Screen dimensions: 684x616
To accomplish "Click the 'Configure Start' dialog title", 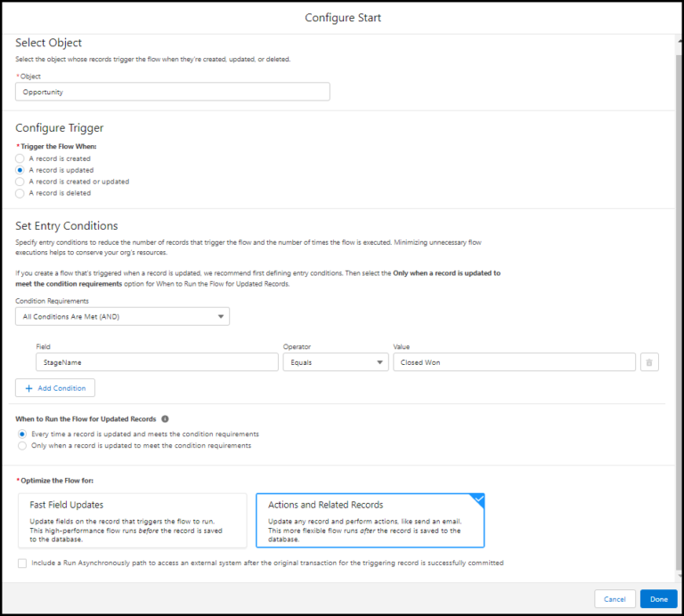I will click(x=343, y=18).
